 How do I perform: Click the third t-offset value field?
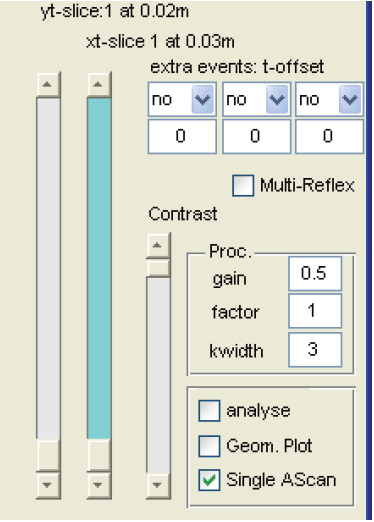[329, 136]
